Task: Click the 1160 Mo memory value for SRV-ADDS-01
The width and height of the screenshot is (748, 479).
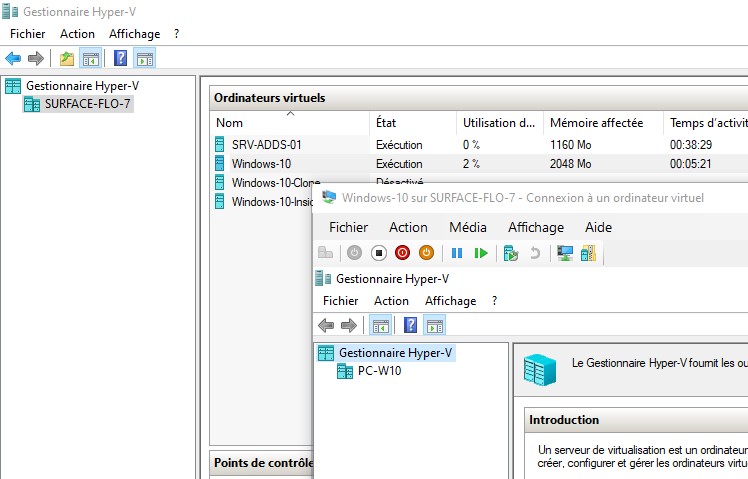Action: [571, 145]
